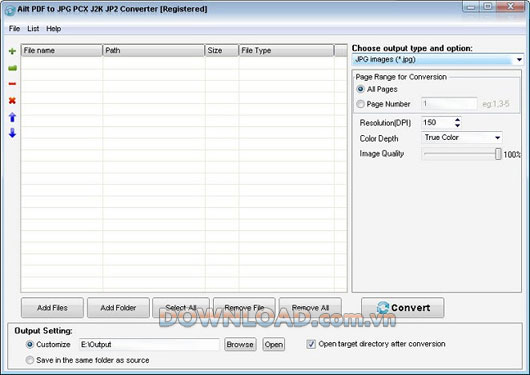Click the Add Files button
This screenshot has width=530, height=375.
click(x=52, y=308)
